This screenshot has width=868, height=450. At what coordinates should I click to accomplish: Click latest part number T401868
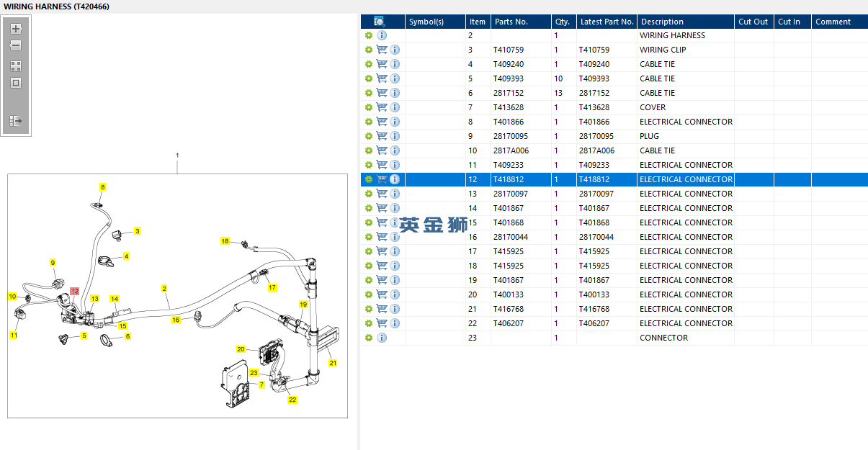point(594,222)
